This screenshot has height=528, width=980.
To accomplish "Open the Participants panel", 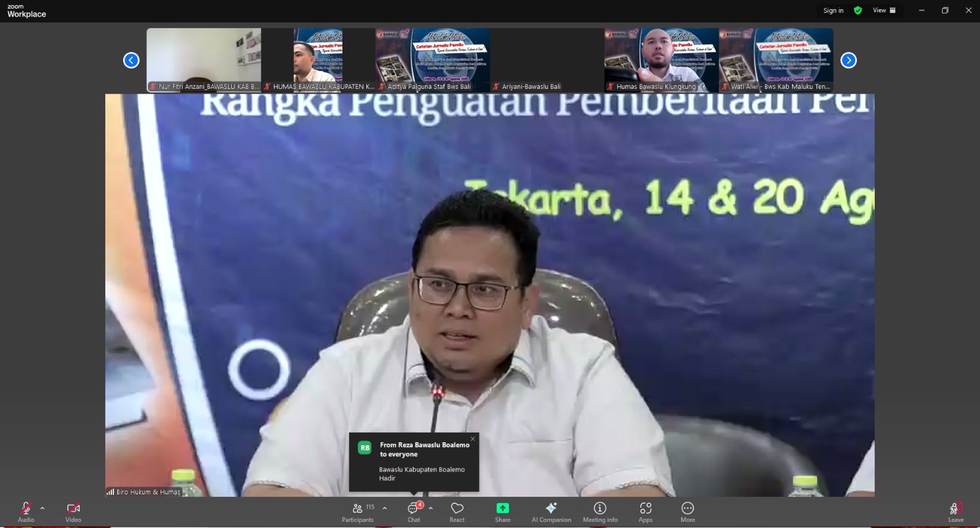I will pyautogui.click(x=358, y=511).
